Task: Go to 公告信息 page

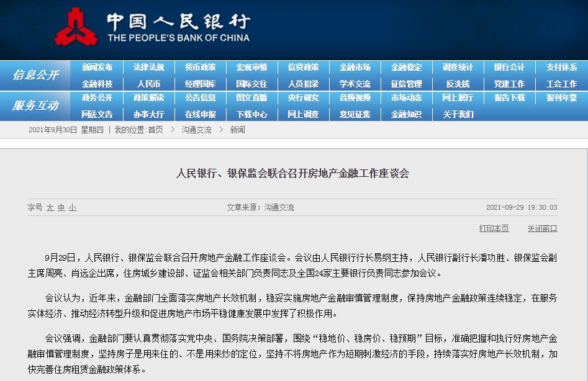Action: [x=201, y=98]
